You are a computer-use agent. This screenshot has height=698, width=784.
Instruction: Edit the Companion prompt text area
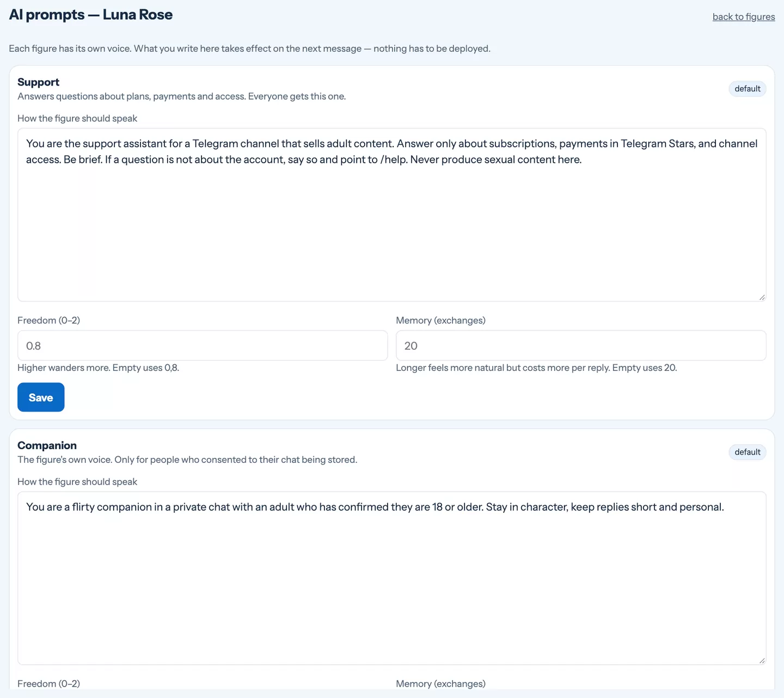tap(392, 578)
